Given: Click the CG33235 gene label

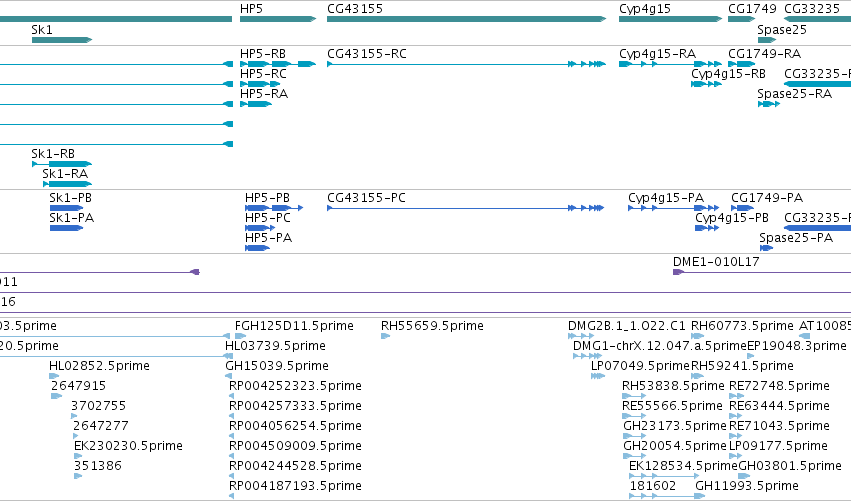Looking at the screenshot, I should point(812,9).
